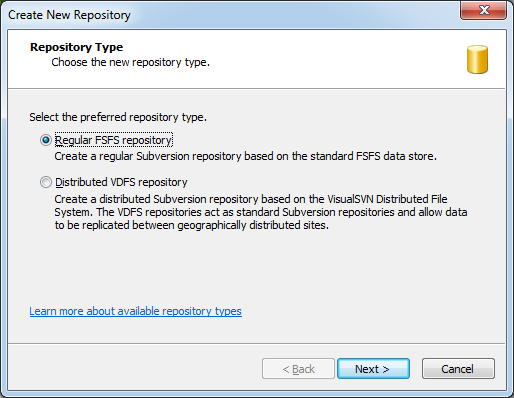The width and height of the screenshot is (514, 398).
Task: Close the Create New Repository dialog
Action: pyautogui.click(x=484, y=10)
